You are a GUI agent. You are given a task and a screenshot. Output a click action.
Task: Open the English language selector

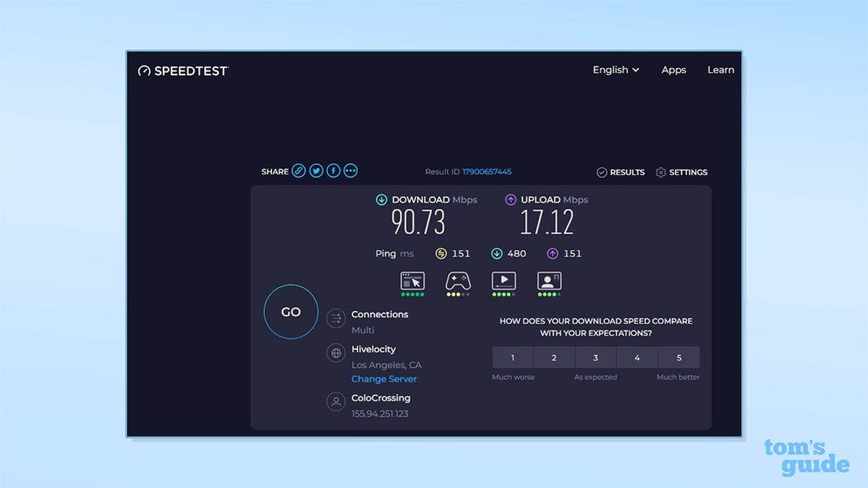point(615,69)
